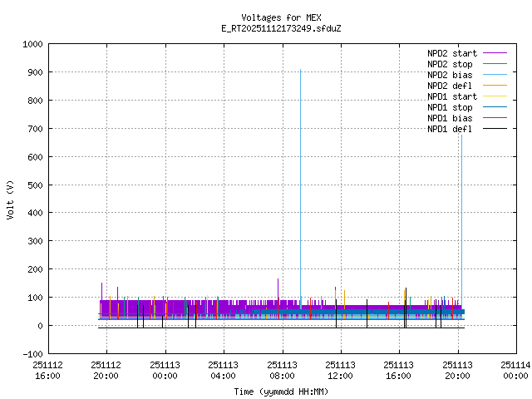532x399 pixels.
Task: Click the 1000 tick on the y-axis
Action: pos(33,44)
